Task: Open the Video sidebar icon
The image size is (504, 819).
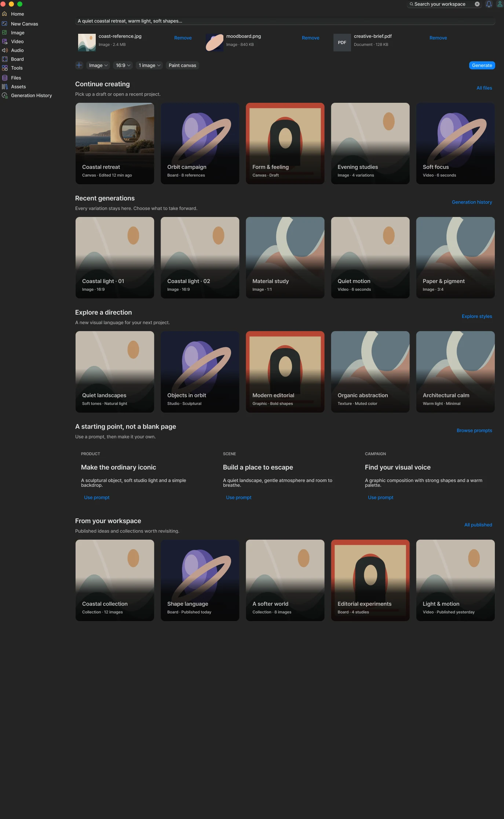Action: point(4,41)
